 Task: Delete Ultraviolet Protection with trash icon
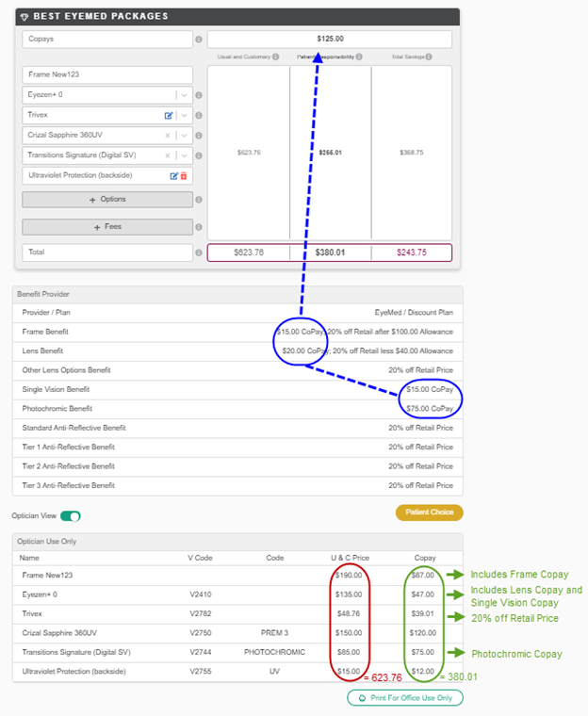click(184, 176)
